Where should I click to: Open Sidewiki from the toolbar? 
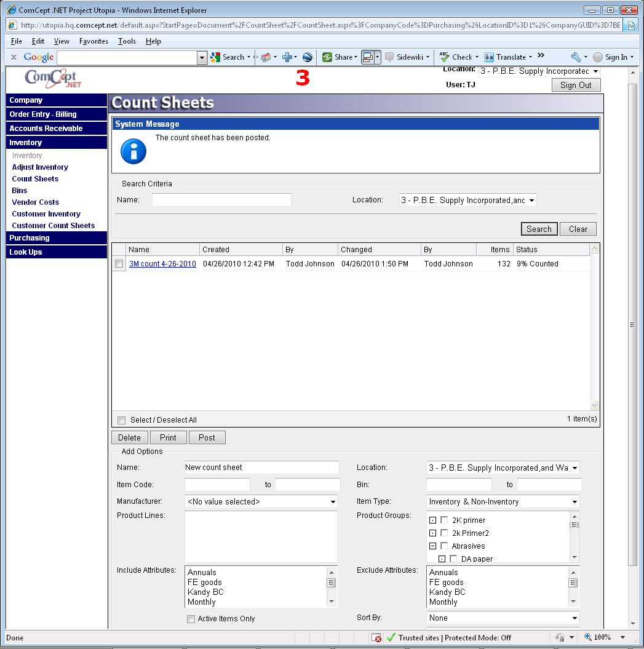tap(389, 57)
